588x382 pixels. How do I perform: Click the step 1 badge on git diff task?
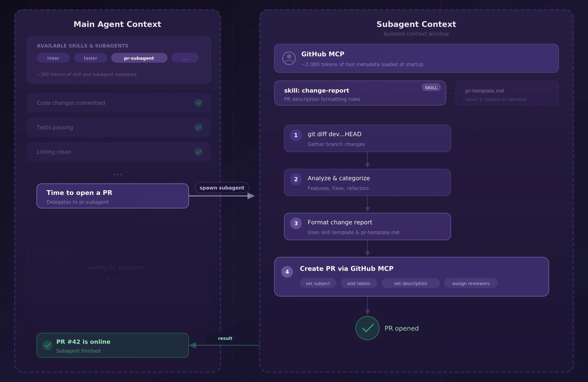[295, 135]
